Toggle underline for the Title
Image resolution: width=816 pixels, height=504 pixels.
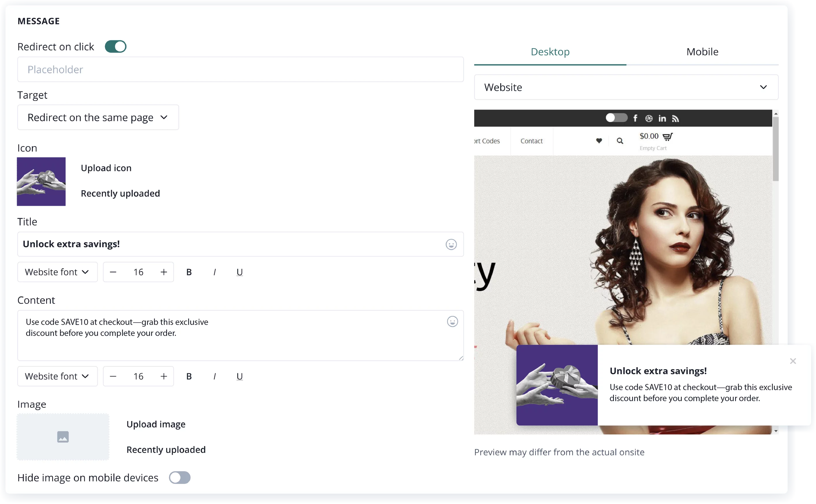click(x=240, y=272)
